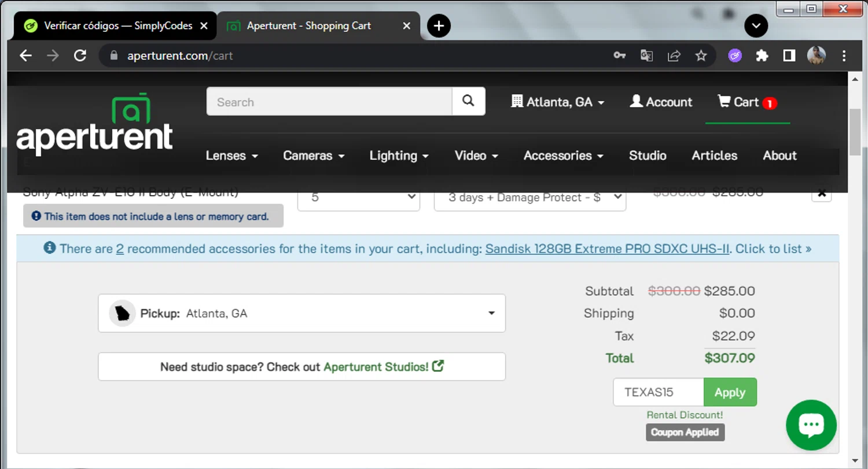Expand the Cameras menu
The height and width of the screenshot is (469, 868).
coord(314,156)
